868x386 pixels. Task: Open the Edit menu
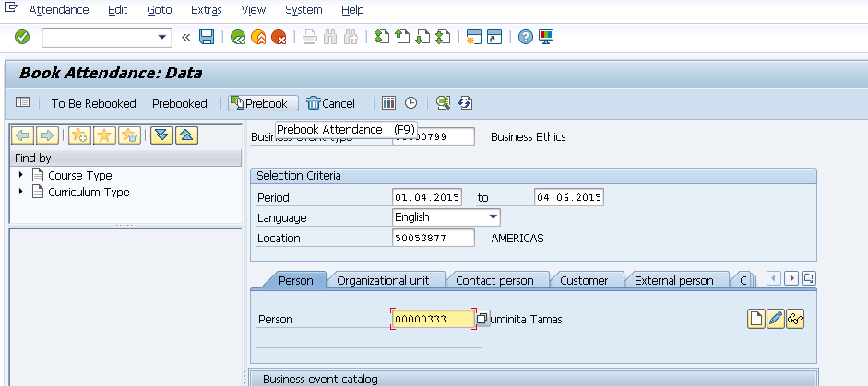(x=118, y=10)
